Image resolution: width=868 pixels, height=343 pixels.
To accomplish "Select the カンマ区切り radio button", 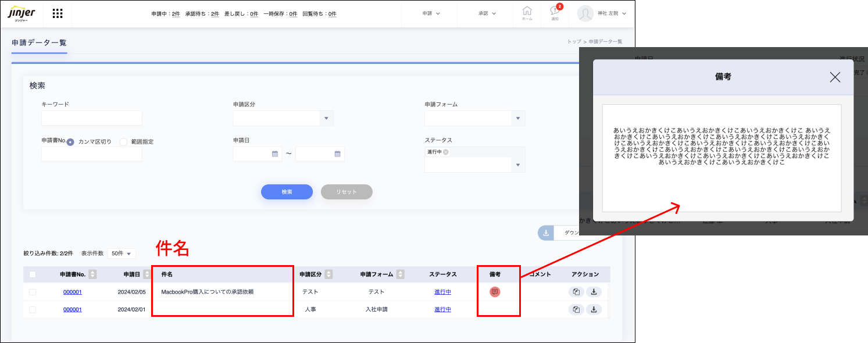I will (70, 142).
